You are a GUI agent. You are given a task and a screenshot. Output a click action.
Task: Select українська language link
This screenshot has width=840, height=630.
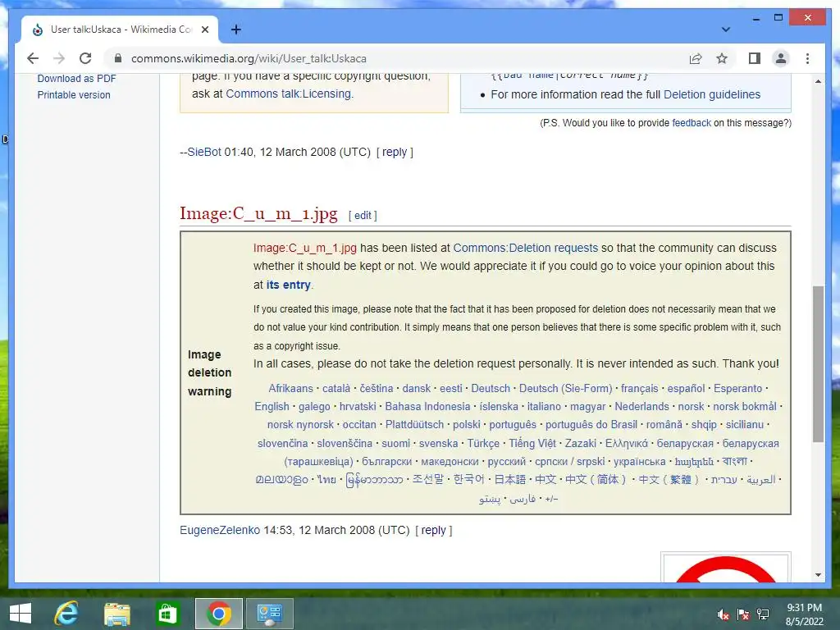point(640,461)
